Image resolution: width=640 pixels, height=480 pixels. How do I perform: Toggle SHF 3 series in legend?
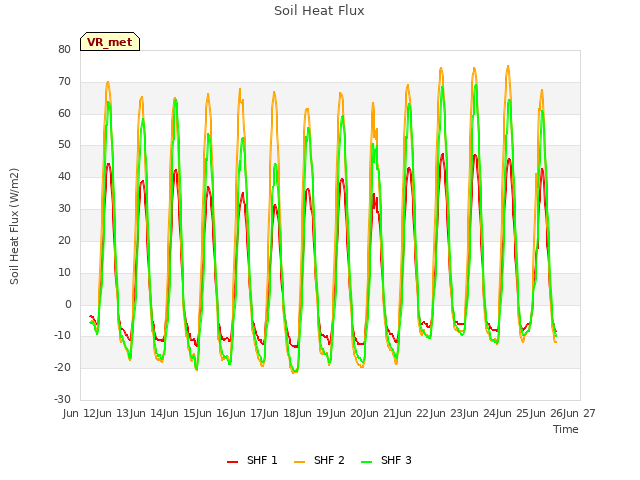[387, 460]
